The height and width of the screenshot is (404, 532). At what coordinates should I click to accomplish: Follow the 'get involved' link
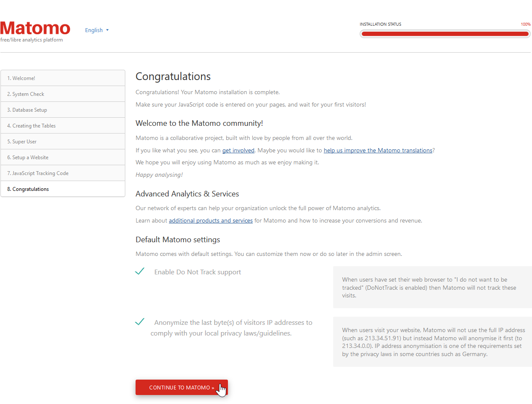[x=238, y=150]
